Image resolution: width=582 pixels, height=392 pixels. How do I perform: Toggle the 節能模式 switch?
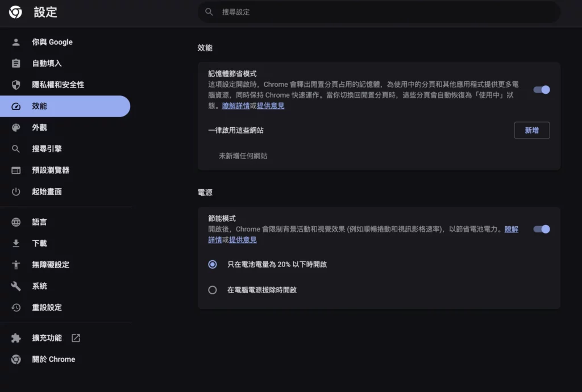click(542, 229)
